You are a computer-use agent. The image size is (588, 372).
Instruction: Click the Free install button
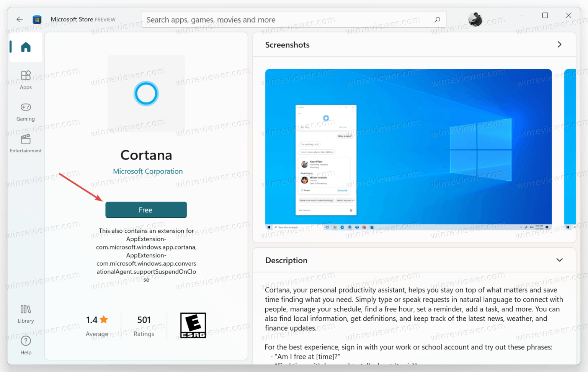tap(146, 210)
